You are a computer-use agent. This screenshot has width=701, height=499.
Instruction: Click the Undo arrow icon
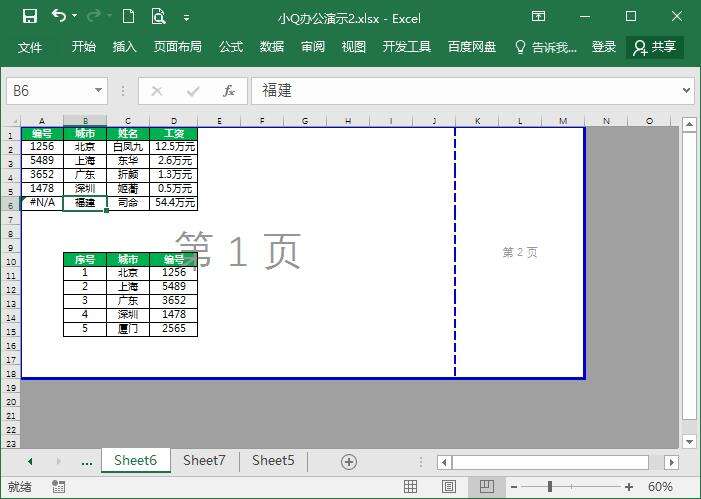59,17
